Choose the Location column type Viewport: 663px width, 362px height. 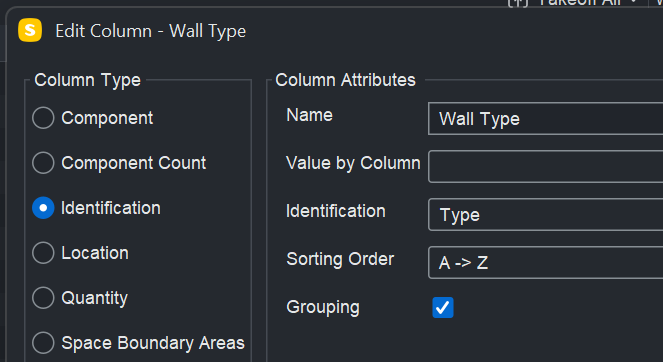point(43,253)
